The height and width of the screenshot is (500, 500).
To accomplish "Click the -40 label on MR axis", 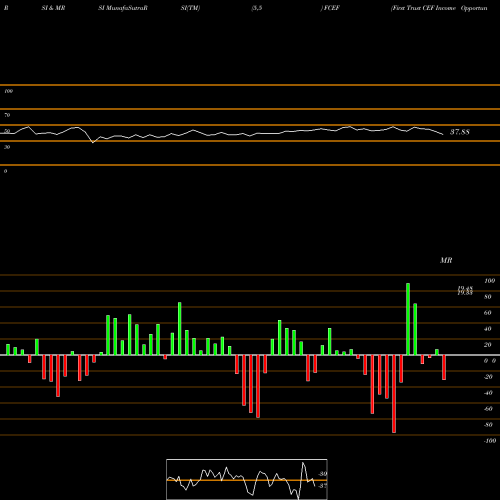I will (488, 393).
